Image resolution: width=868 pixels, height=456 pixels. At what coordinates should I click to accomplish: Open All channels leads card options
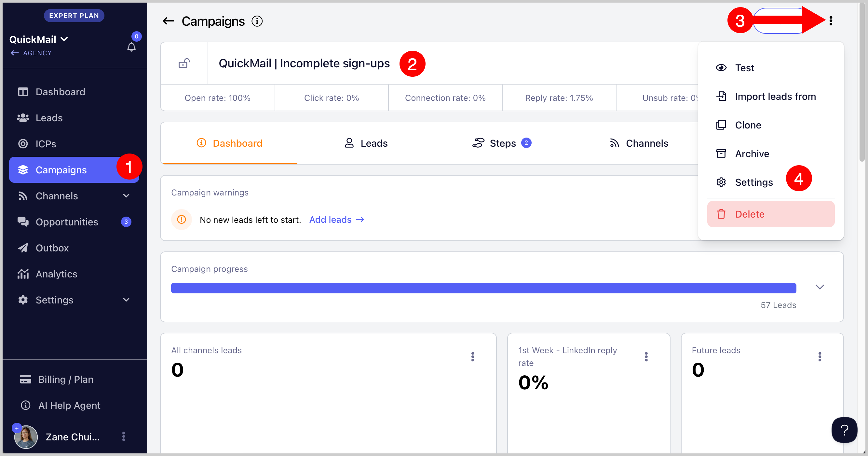coord(472,356)
